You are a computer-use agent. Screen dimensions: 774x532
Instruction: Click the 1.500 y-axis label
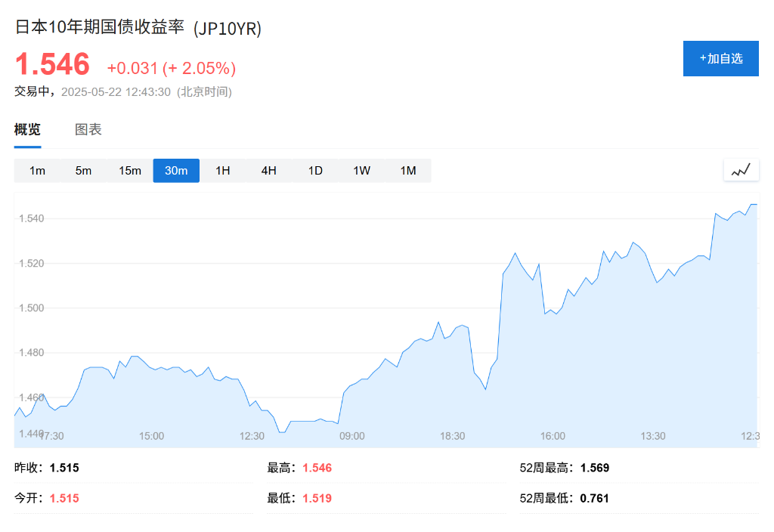pos(31,308)
